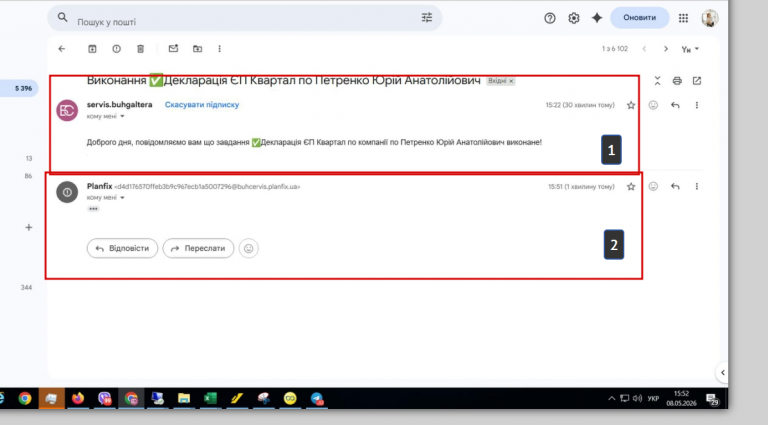Report the conversation as spam
The width and height of the screenshot is (768, 425).
[116, 48]
